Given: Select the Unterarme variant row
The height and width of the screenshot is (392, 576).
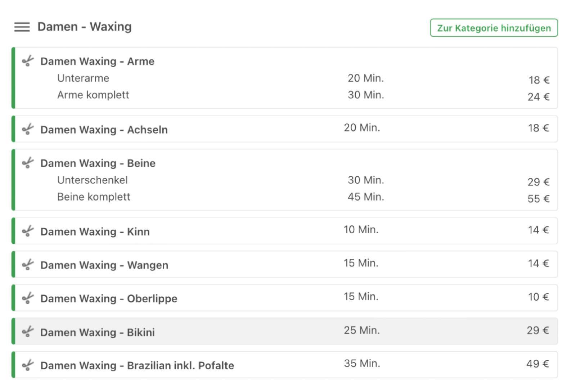Looking at the screenshot, I should (x=303, y=78).
